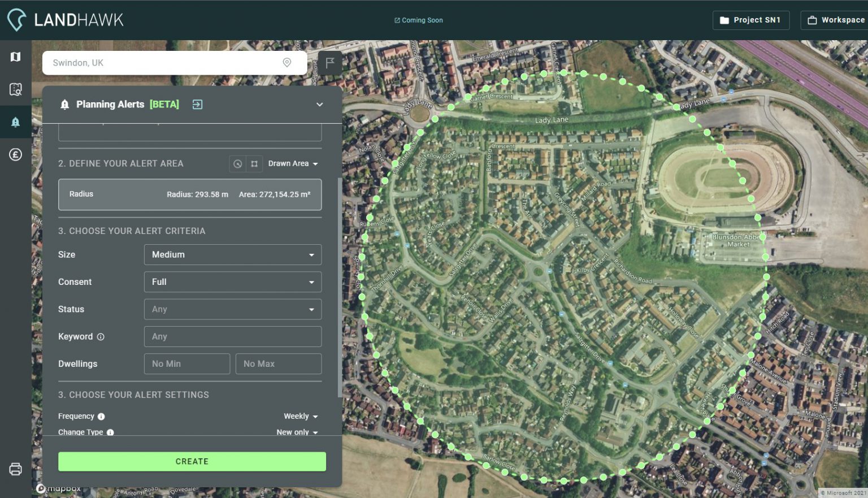Viewport: 868px width, 498px height.
Task: Click the pound sterling pricing icon
Action: click(x=15, y=154)
